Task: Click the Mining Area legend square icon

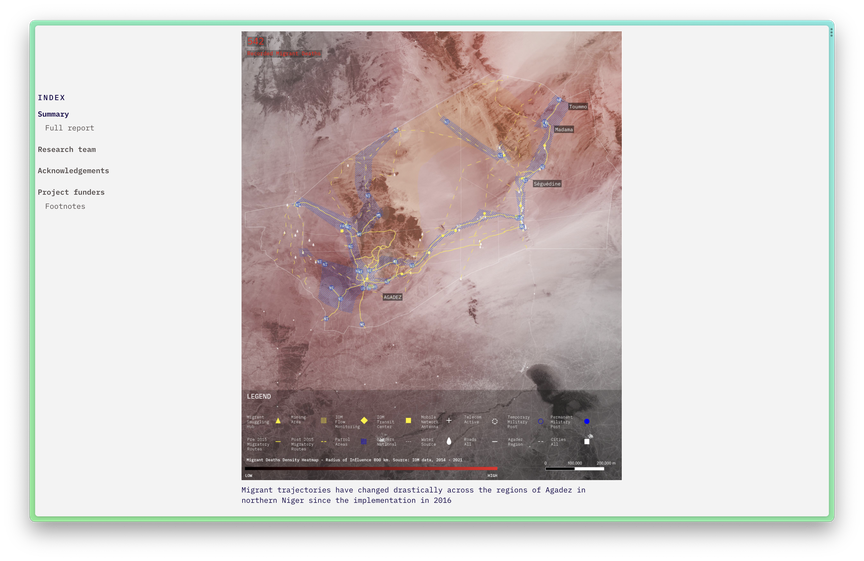Action: [323, 421]
